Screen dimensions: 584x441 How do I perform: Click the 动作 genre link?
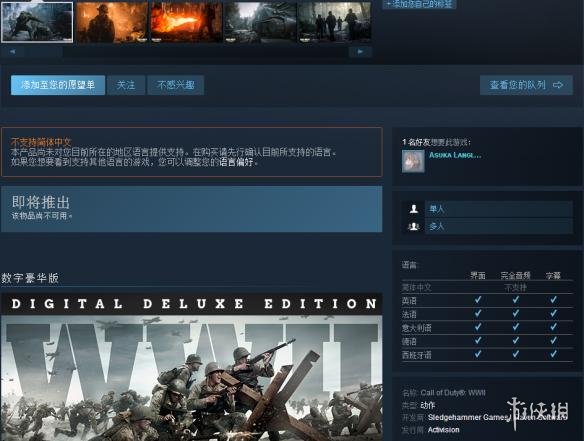[428, 405]
